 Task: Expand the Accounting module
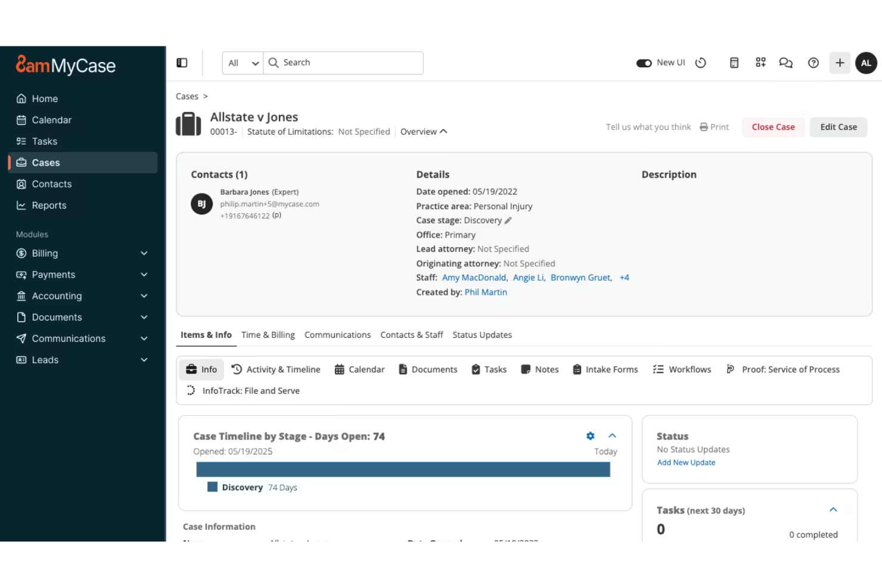pos(83,296)
